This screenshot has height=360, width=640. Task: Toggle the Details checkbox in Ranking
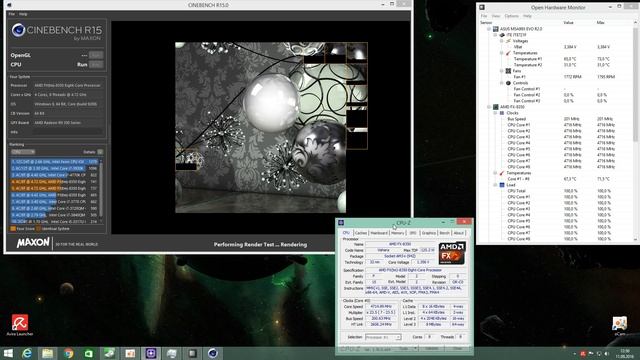(100, 152)
